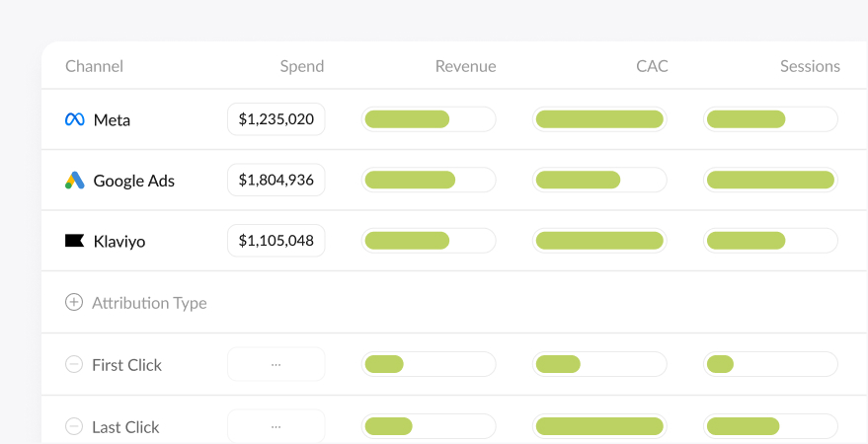The image size is (868, 444).
Task: Click the First Click label
Action: (126, 365)
